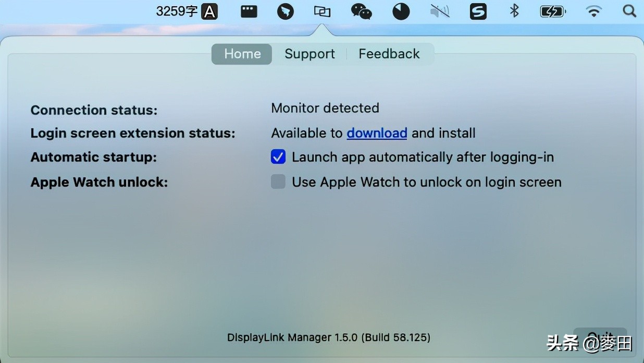
Task: Click the download link for login extension
Action: [x=377, y=133]
